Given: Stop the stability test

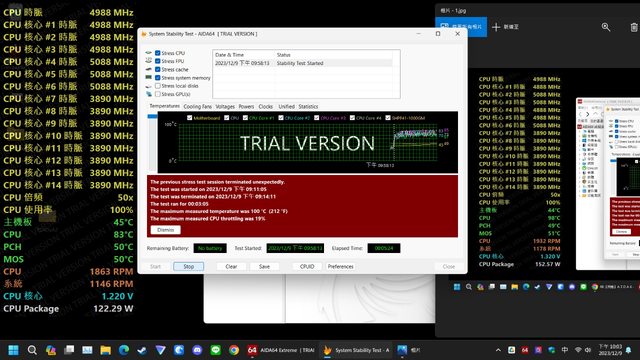Looking at the screenshot, I should pyautogui.click(x=189, y=267).
